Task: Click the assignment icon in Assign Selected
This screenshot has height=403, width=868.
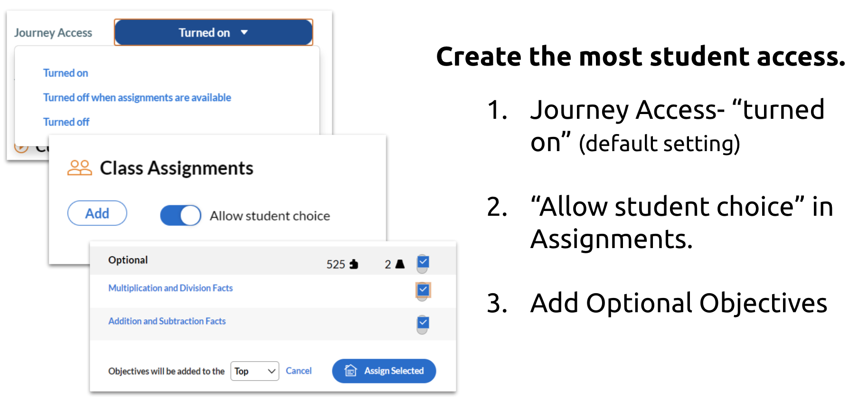Action: click(350, 371)
